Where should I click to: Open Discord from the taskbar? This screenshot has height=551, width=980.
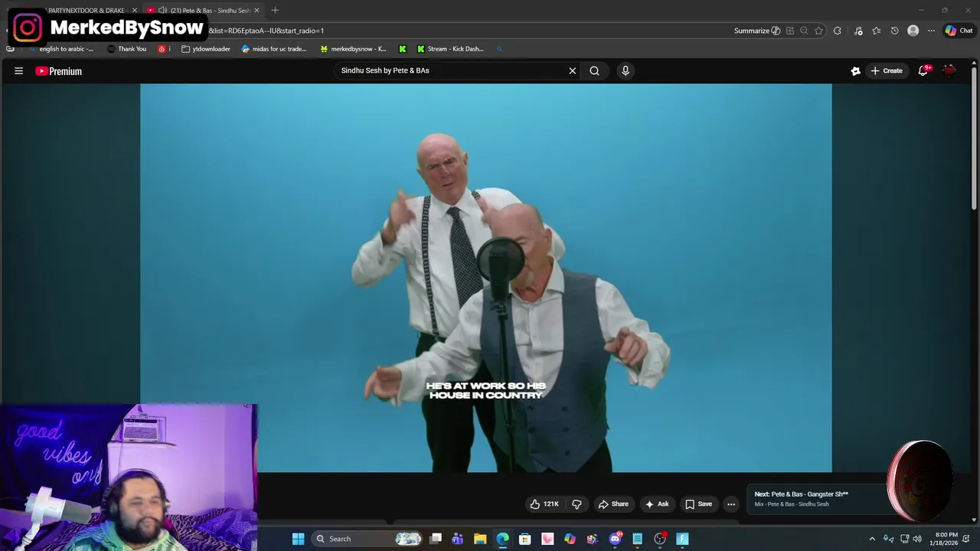click(615, 539)
